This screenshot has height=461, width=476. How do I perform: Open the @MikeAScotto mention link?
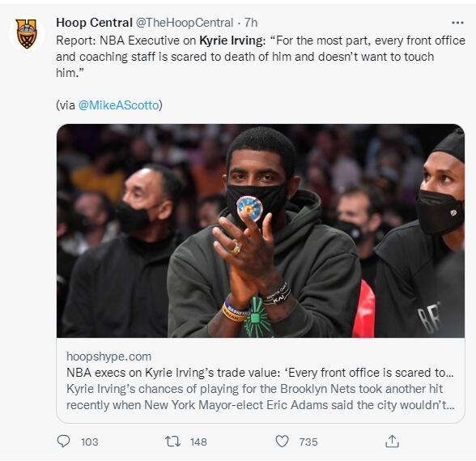coord(119,105)
